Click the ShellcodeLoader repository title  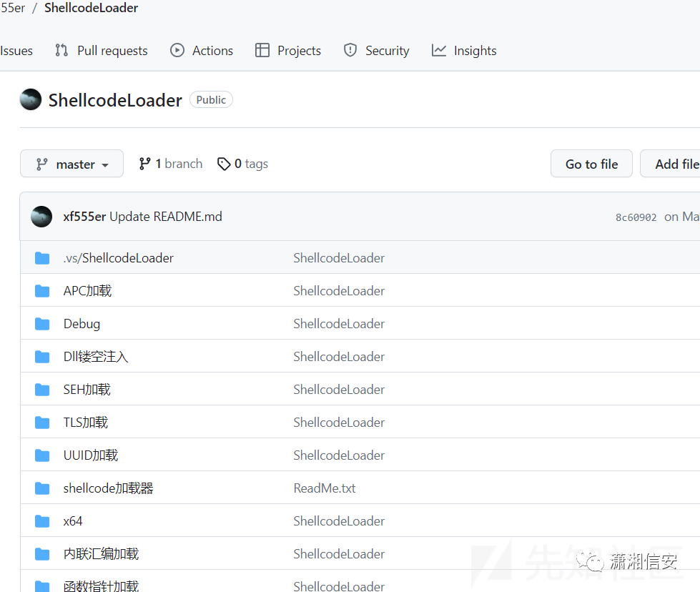[115, 100]
